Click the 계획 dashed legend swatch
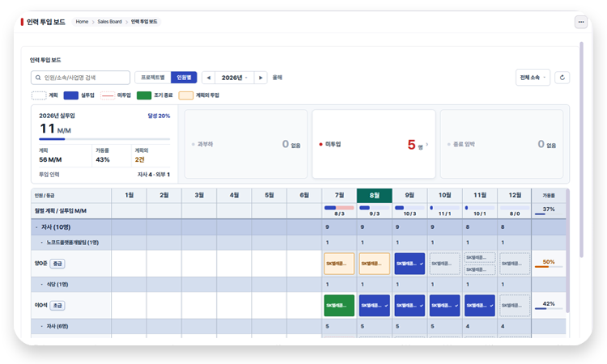This screenshot has height=364, width=607. (39, 95)
